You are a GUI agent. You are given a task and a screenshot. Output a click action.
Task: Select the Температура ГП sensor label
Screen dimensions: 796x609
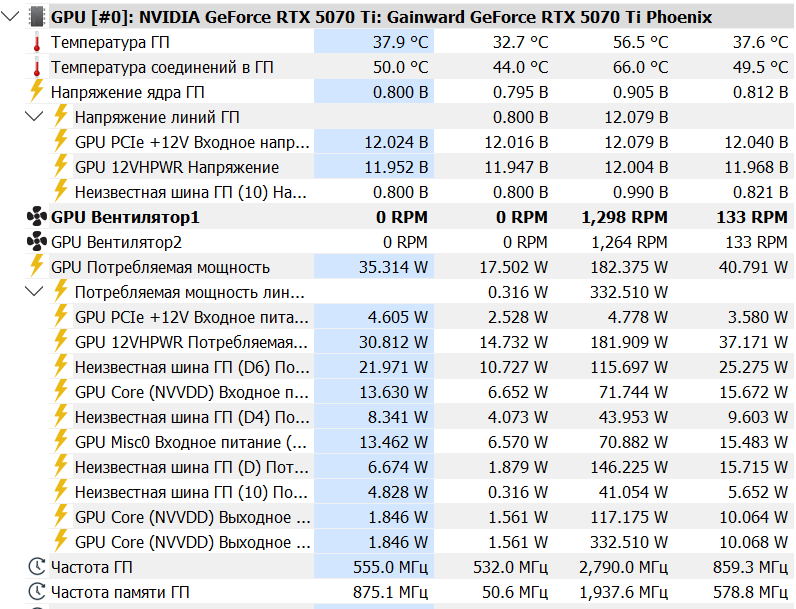[110, 42]
